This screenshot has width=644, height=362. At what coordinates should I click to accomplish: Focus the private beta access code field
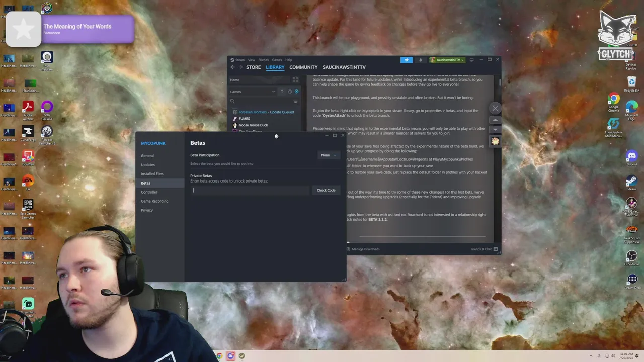[x=250, y=190]
